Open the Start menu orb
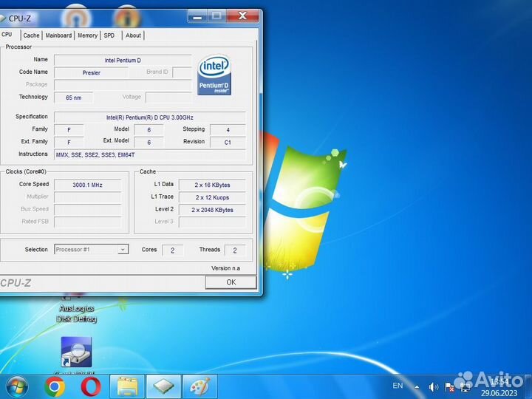The height and width of the screenshot is (399, 532). [x=16, y=386]
